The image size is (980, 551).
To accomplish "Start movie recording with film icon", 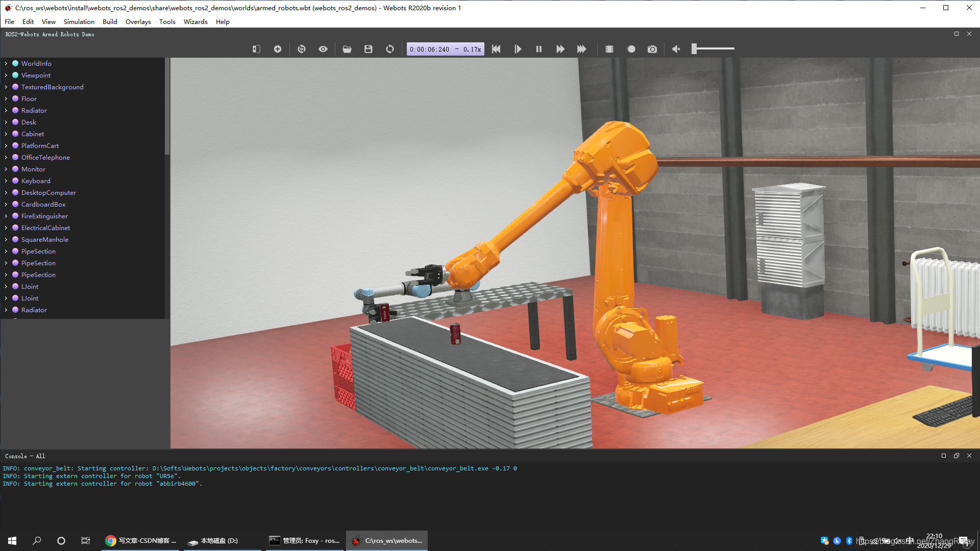I will [609, 49].
